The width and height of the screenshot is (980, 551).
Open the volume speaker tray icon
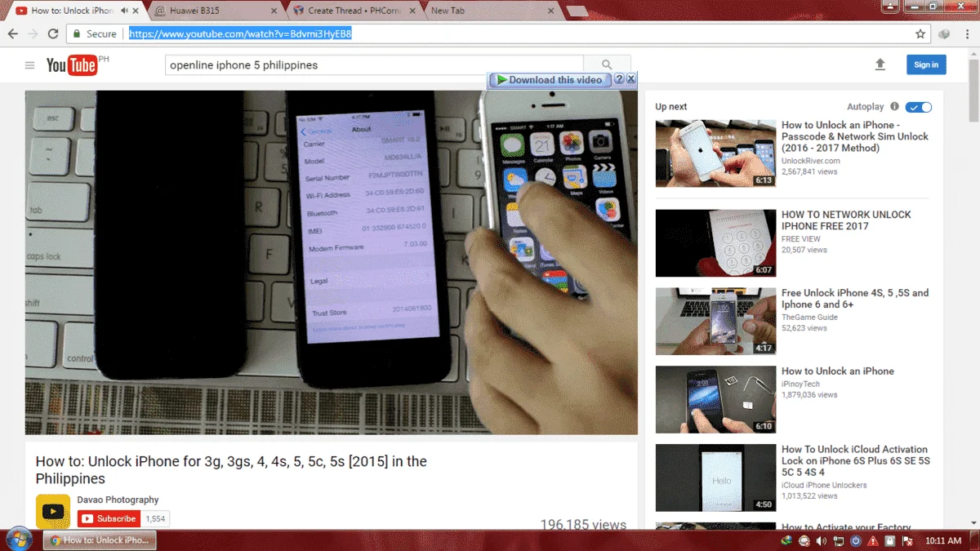(x=822, y=540)
